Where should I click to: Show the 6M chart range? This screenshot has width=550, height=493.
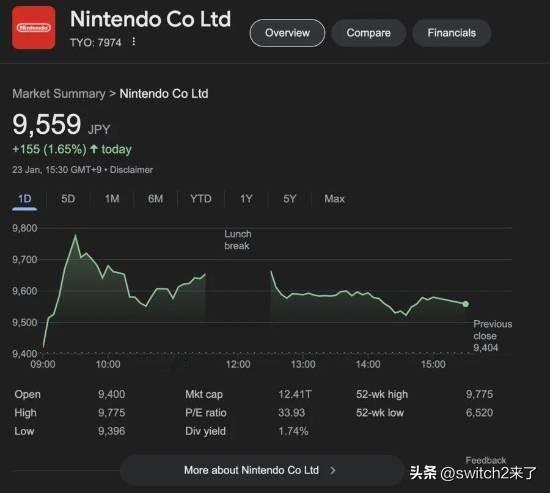coord(155,199)
